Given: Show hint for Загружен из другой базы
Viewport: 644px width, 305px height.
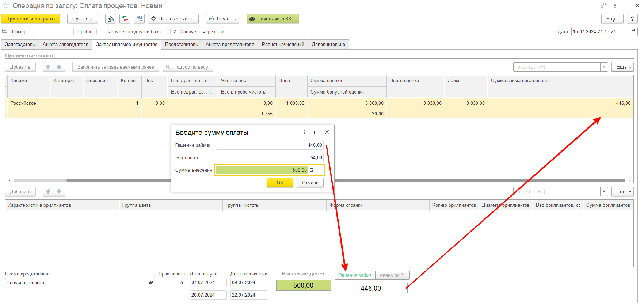Looking at the screenshot, I should coord(175,31).
